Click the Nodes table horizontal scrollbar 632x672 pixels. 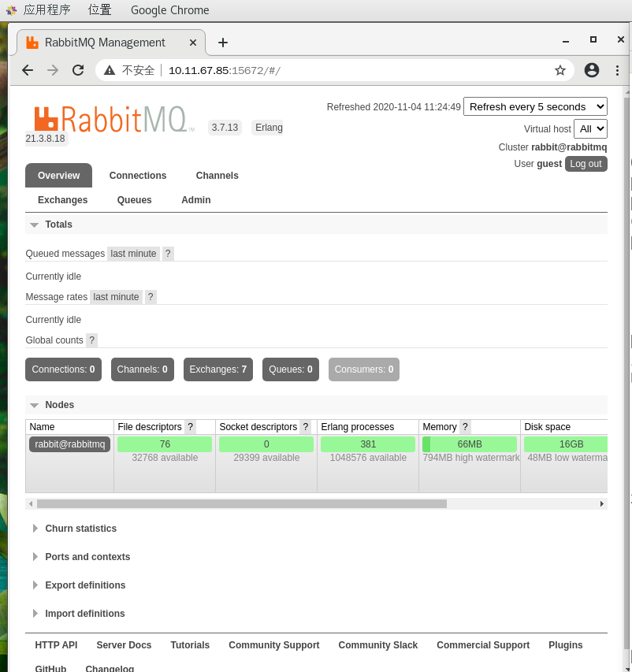click(x=242, y=503)
